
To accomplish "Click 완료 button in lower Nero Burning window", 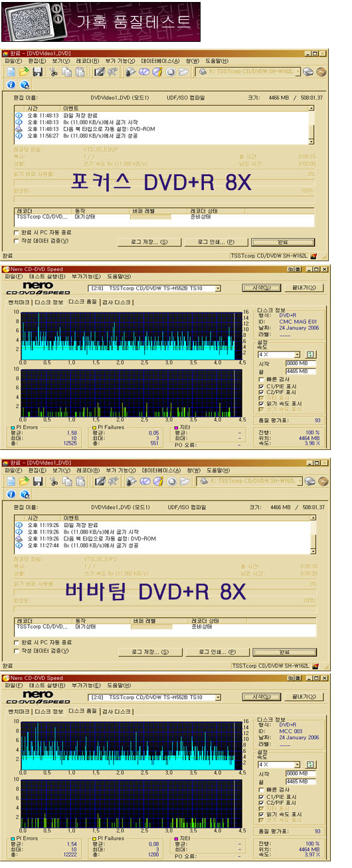I will pos(284,651).
